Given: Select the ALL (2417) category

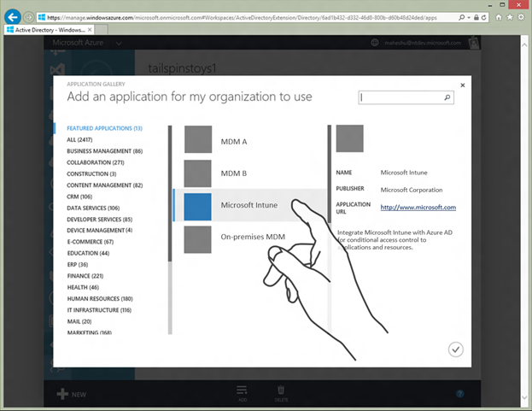Looking at the screenshot, I should 79,139.
